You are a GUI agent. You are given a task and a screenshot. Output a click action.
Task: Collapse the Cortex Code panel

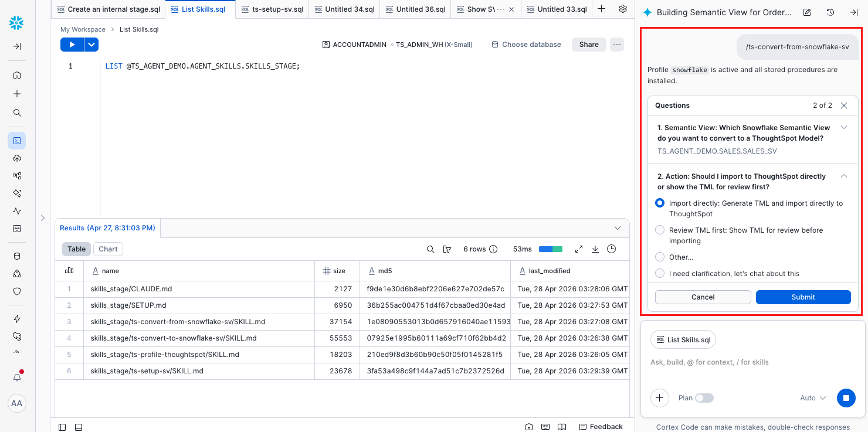(854, 12)
